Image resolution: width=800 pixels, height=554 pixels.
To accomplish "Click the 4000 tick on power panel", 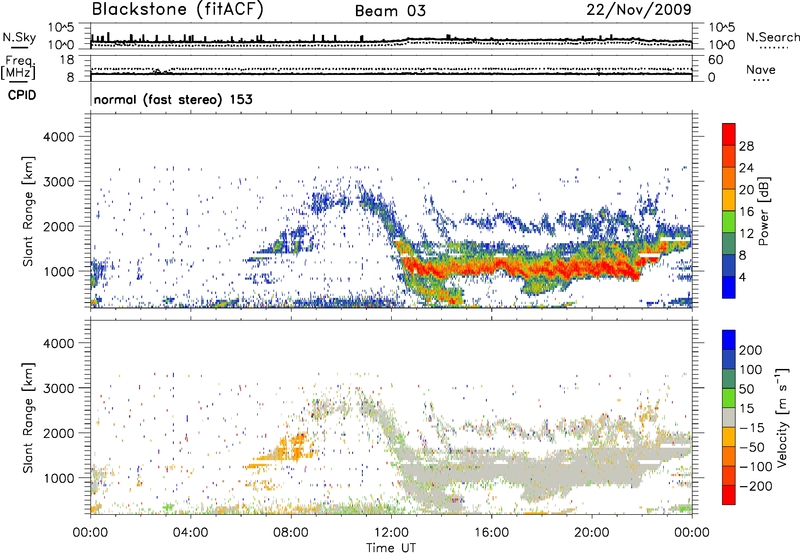I will [x=59, y=137].
